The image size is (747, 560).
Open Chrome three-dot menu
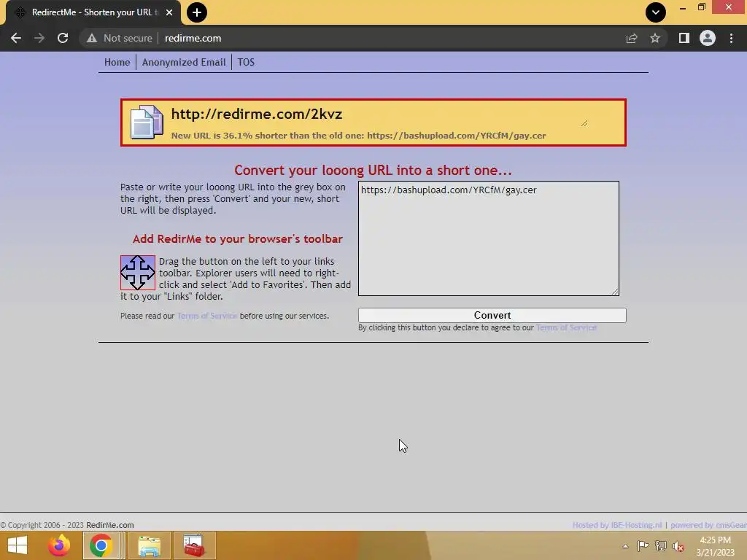click(x=731, y=38)
